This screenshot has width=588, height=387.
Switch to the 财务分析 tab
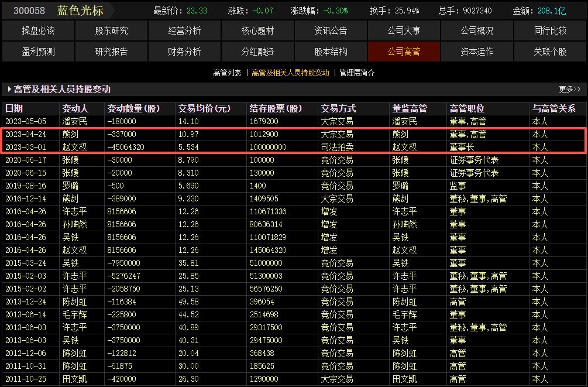click(x=184, y=52)
